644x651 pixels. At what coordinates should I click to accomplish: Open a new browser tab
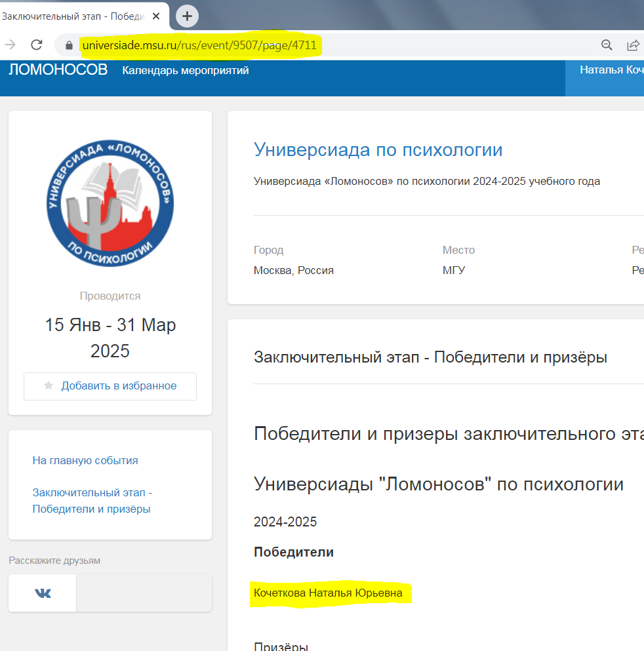(187, 16)
